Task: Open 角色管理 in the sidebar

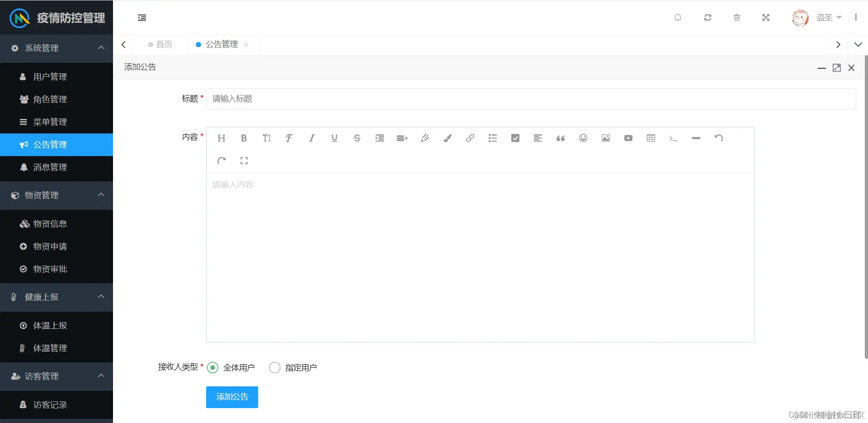Action: click(57, 100)
